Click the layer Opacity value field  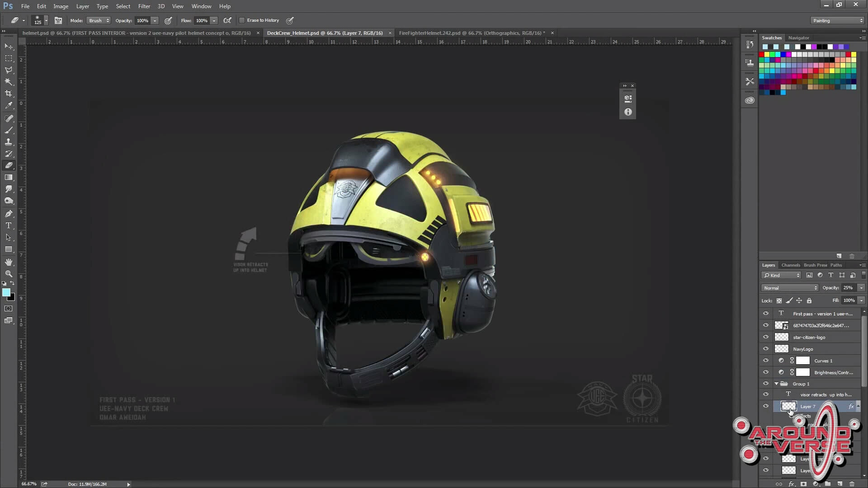click(x=849, y=288)
